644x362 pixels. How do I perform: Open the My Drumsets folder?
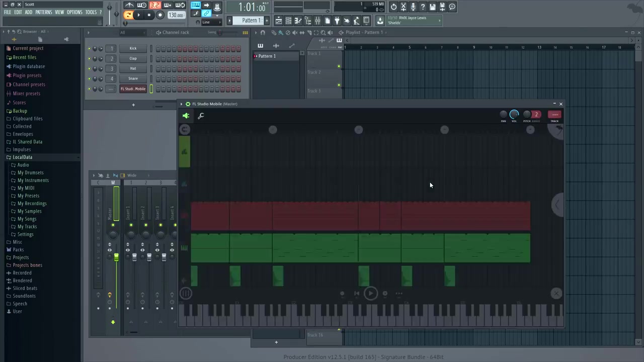tap(30, 172)
